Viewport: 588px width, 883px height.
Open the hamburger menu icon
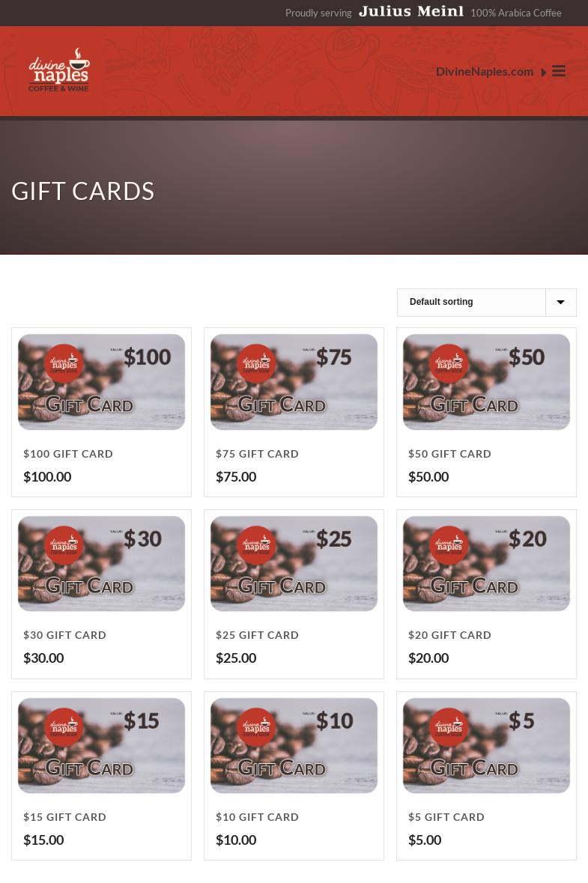tap(558, 71)
